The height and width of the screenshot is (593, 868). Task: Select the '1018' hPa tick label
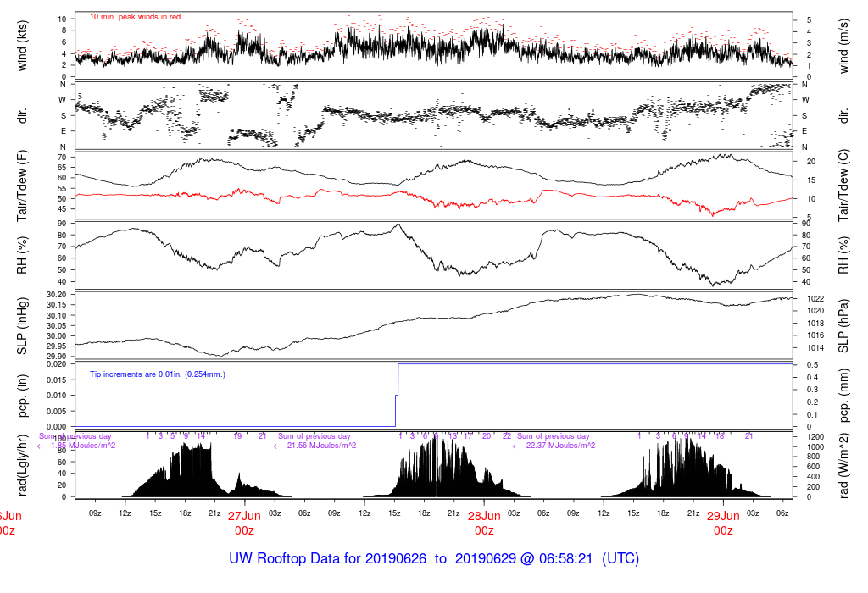coord(815,324)
